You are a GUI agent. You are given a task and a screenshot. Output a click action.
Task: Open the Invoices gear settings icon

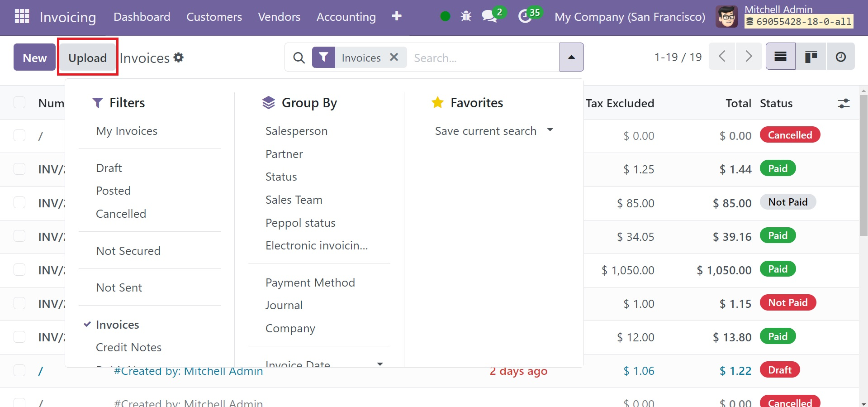pos(179,57)
